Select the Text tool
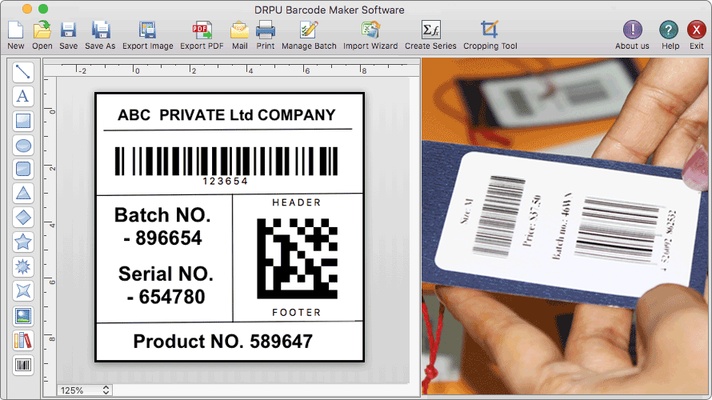 pos(23,96)
